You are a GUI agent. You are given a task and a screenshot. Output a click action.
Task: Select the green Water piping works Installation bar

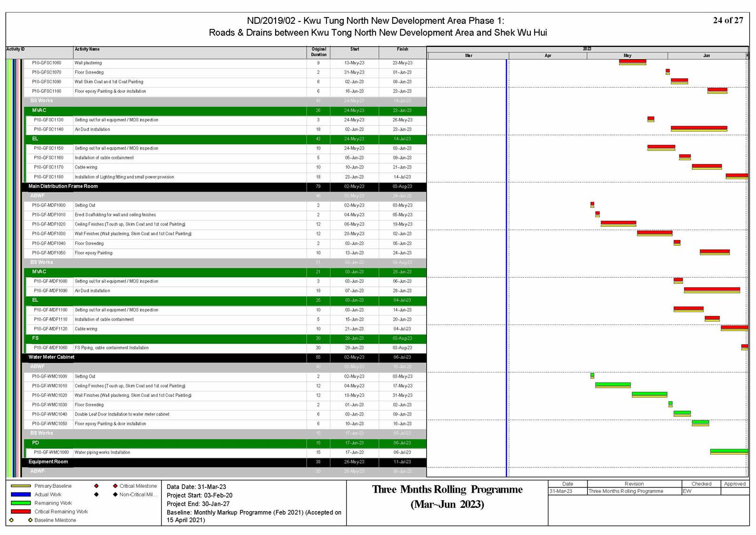(x=728, y=451)
